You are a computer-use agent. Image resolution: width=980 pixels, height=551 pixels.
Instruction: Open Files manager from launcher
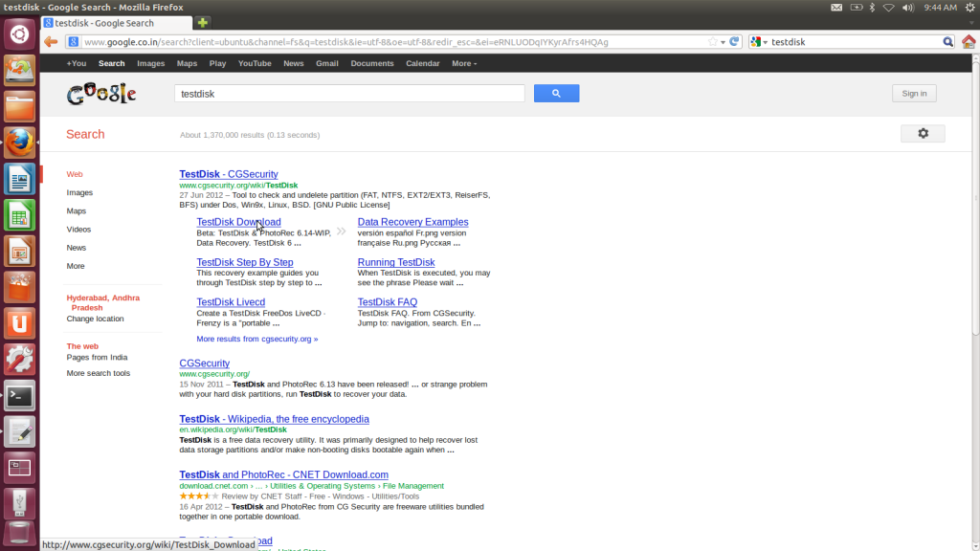pyautogui.click(x=19, y=107)
